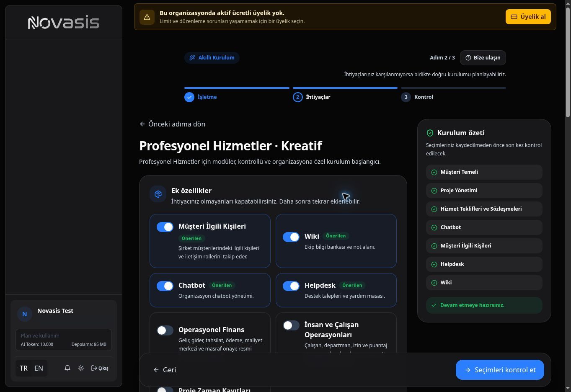This screenshot has width=571, height=392.
Task: Click the Bize ulaşın button
Action: tap(483, 58)
